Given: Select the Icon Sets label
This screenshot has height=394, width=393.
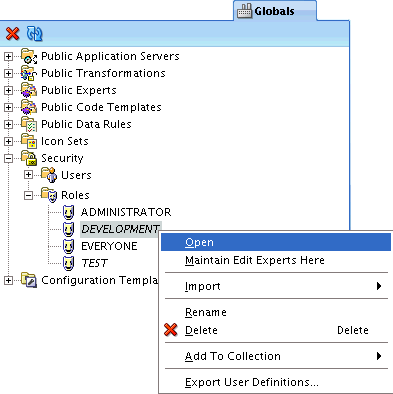Looking at the screenshot, I should pos(65,141).
